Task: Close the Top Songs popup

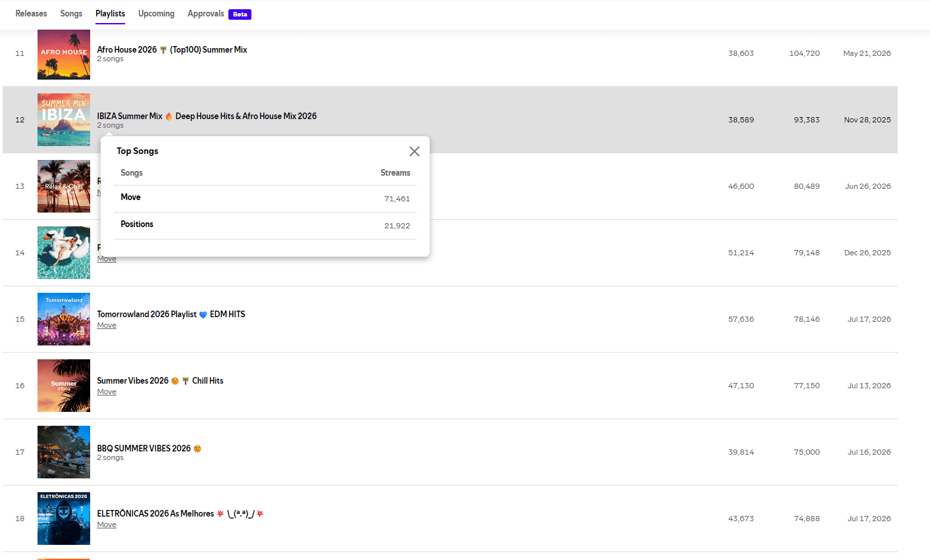Action: coord(414,151)
